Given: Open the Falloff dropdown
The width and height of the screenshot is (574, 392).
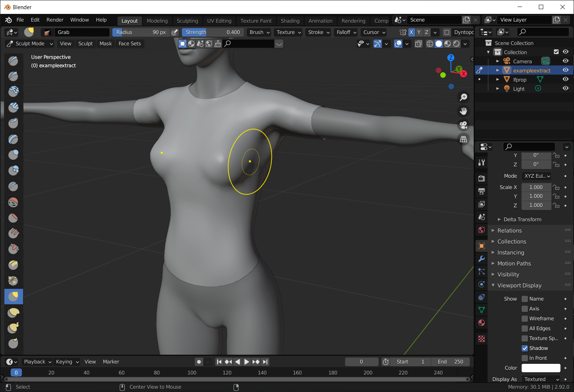Looking at the screenshot, I should (x=346, y=32).
